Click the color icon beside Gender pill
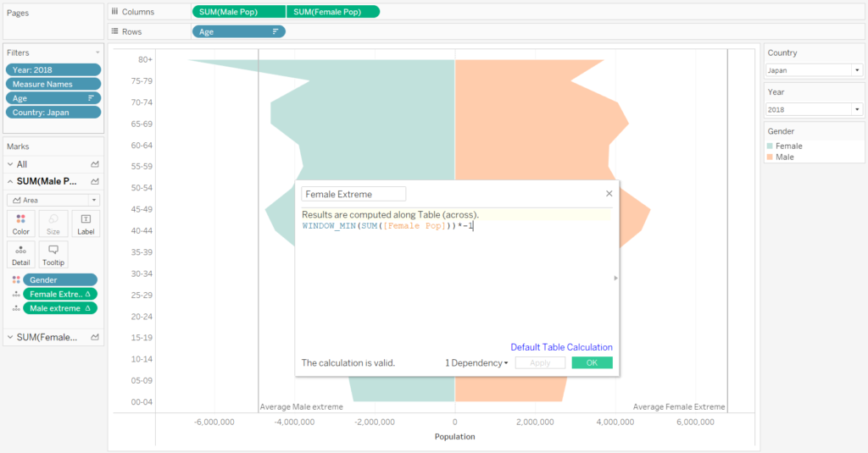This screenshot has height=453, width=868. point(16,279)
